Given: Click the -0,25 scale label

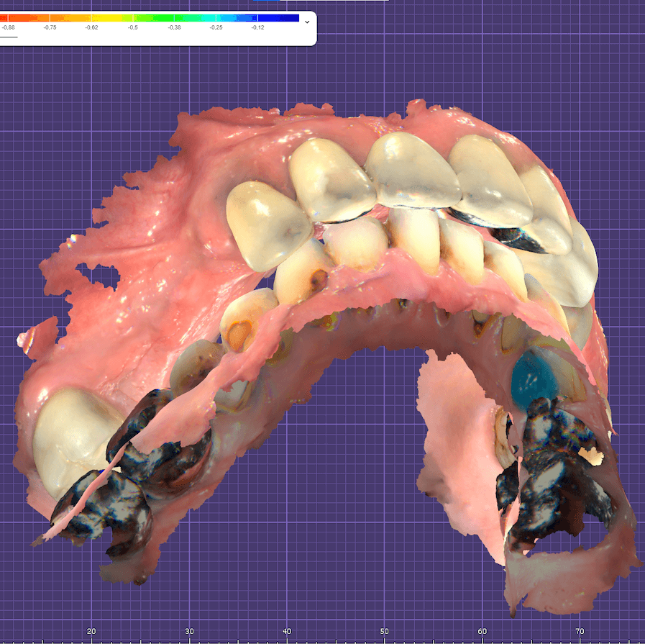Looking at the screenshot, I should [x=216, y=27].
